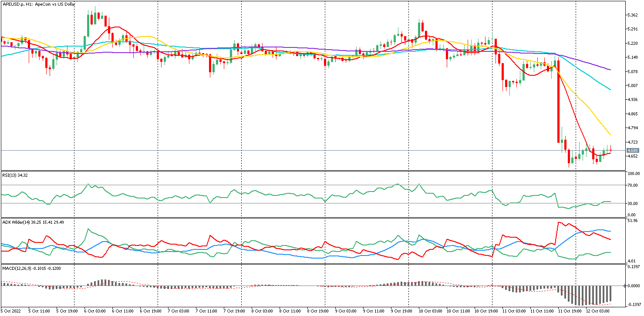Click the 5.220 price axis label
644x316 pixels.
(632, 43)
